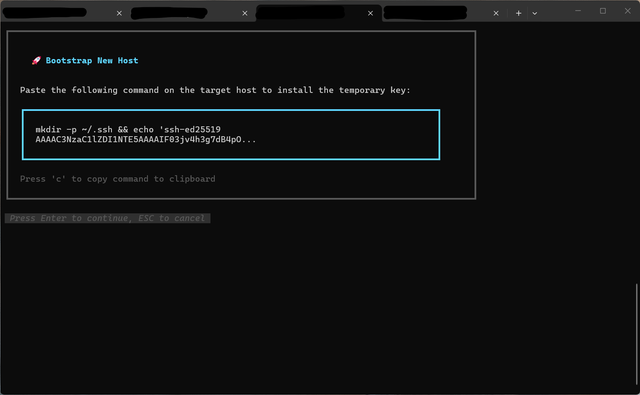Maximize the terminal window
The image size is (640, 395).
(x=603, y=11)
